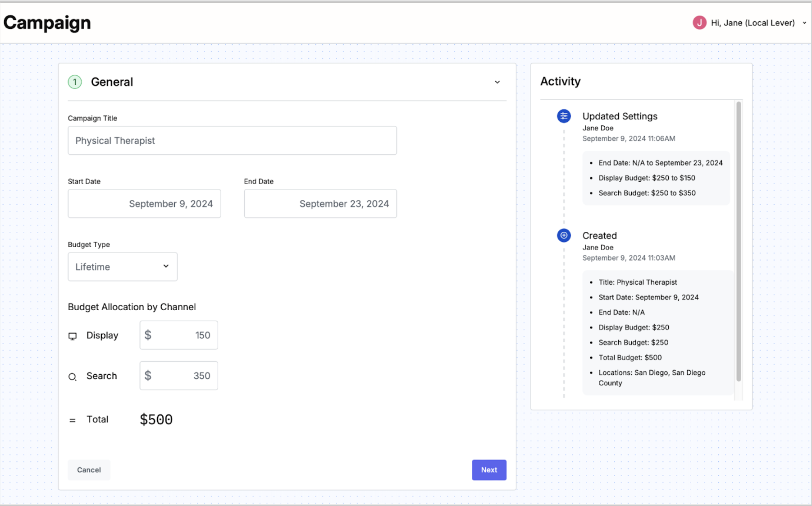The height and width of the screenshot is (506, 812).
Task: Click the Display monitor icon
Action: 73,336
